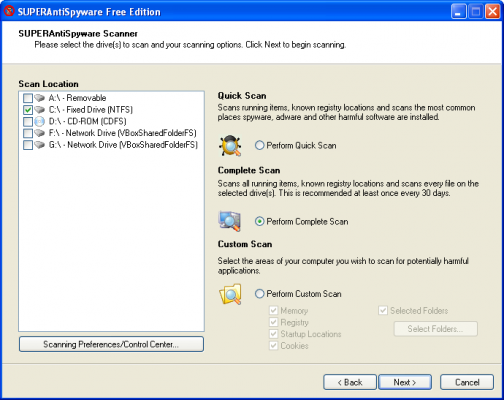
Task: Check the A:\ Removable drive checkbox
Action: [28, 98]
